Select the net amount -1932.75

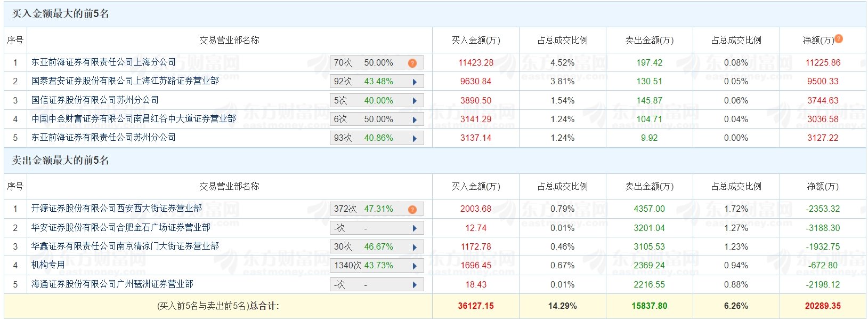[x=823, y=247]
